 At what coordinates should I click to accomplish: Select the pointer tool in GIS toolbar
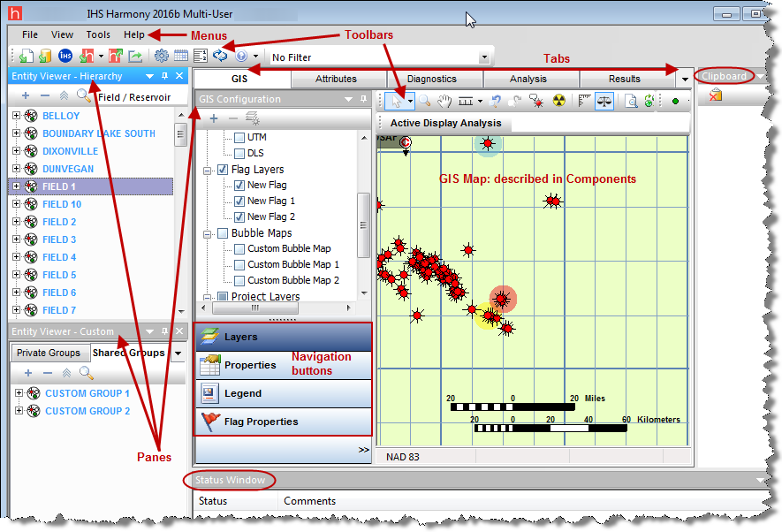click(x=396, y=101)
